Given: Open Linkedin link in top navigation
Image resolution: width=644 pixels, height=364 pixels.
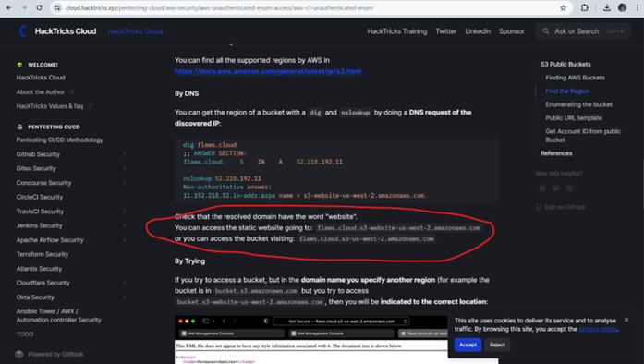Looking at the screenshot, I should (478, 31).
